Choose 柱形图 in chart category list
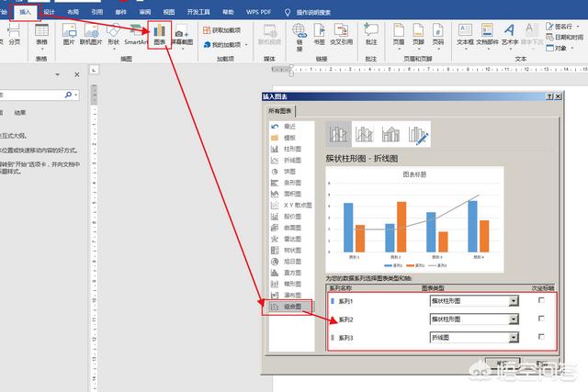This screenshot has width=588, height=392. pos(291,148)
